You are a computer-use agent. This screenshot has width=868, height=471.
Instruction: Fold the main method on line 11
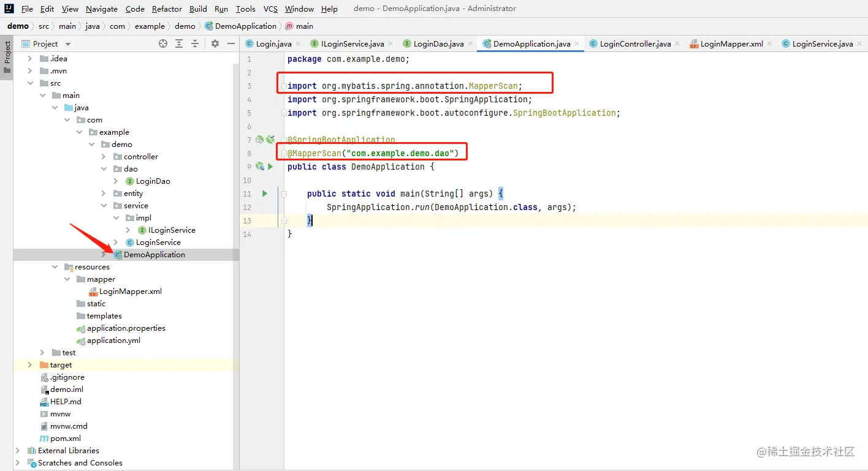[x=284, y=194]
